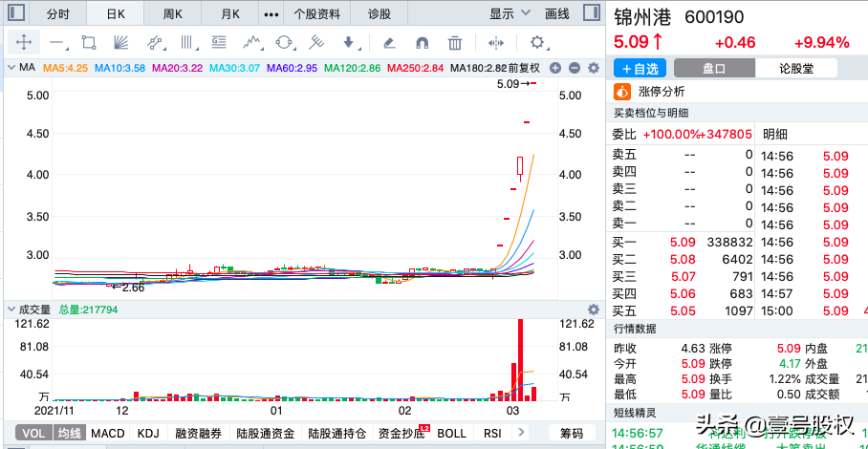Viewport: 868px width, 449px height.
Task: Collapse the 成交量 panel chevron
Action: [11, 310]
